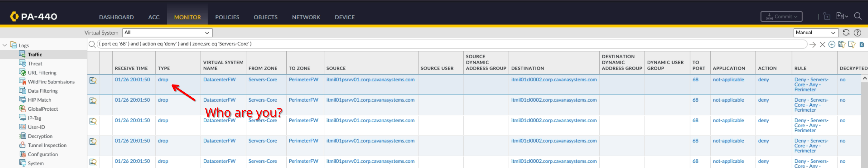Open the Threat logs
This screenshot has height=168, width=868.
click(x=35, y=63)
